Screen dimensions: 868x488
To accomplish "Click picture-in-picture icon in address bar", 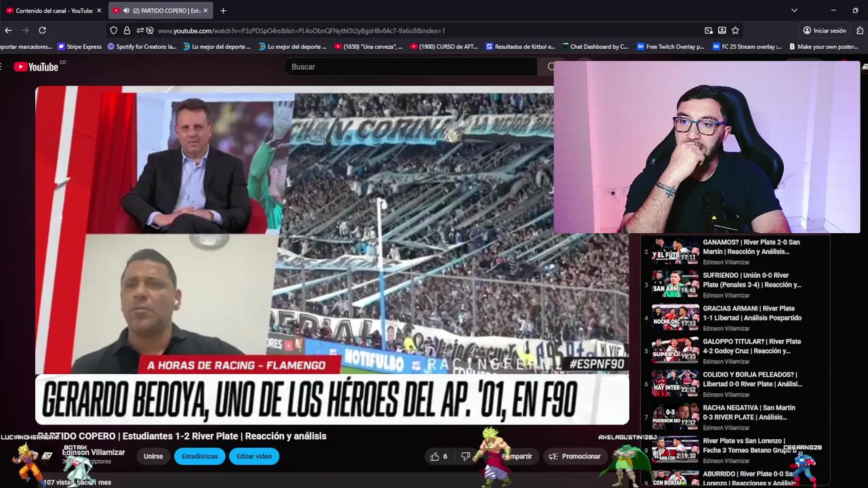I will 709,30.
